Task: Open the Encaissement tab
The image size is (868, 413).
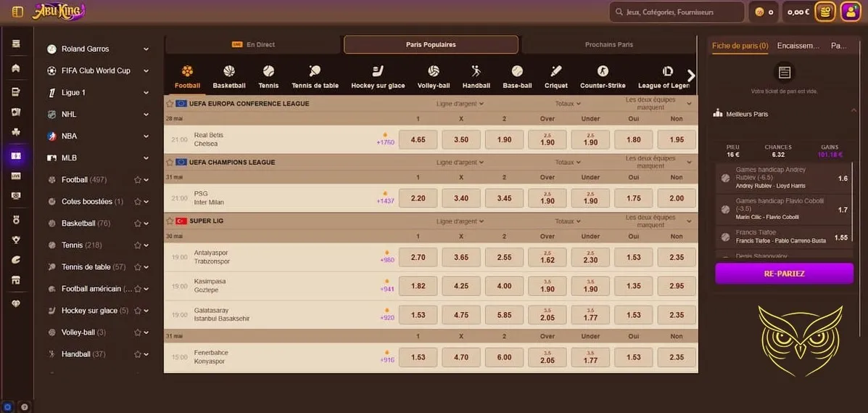Action: pyautogui.click(x=798, y=46)
